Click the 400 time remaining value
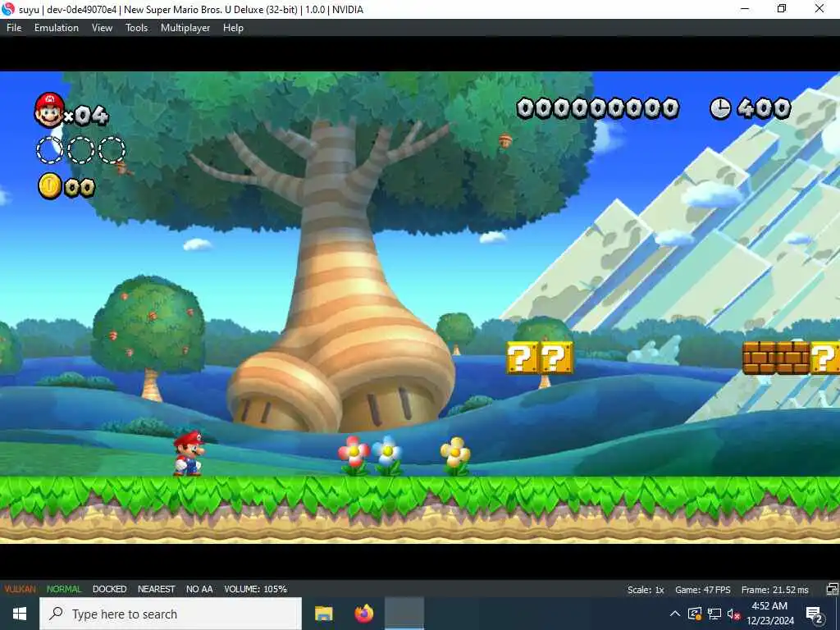This screenshot has height=630, width=840. pos(764,108)
